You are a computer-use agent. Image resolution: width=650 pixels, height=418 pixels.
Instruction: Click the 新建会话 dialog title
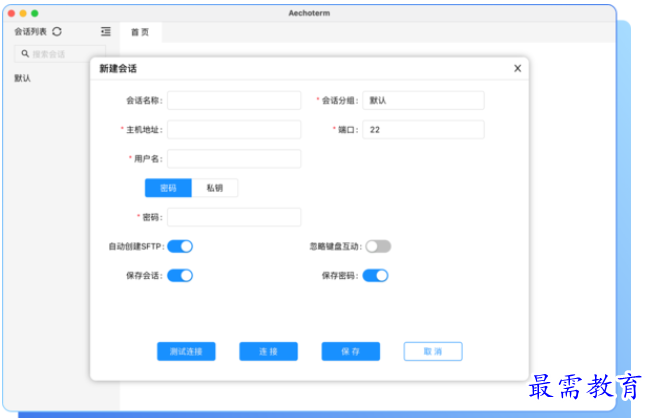118,68
